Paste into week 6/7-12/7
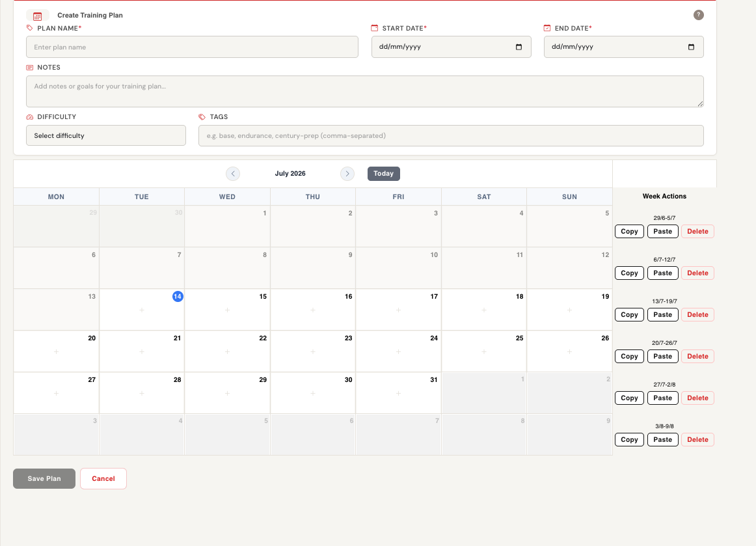 click(662, 273)
